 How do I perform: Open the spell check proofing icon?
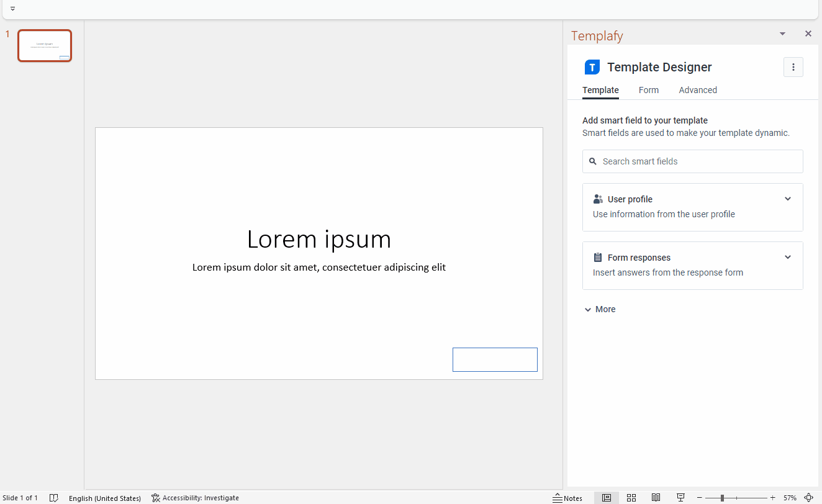[x=54, y=497]
